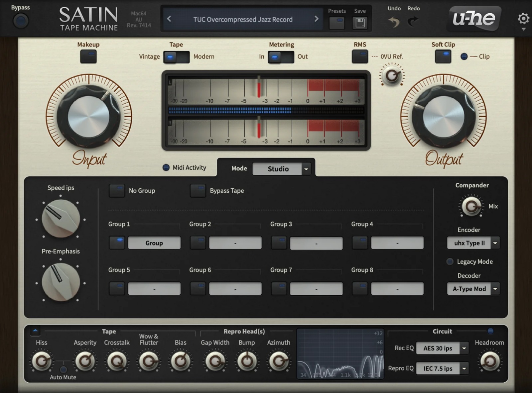Viewport: 532px width, 393px height.
Task: Open the settings gear menu
Action: (523, 19)
